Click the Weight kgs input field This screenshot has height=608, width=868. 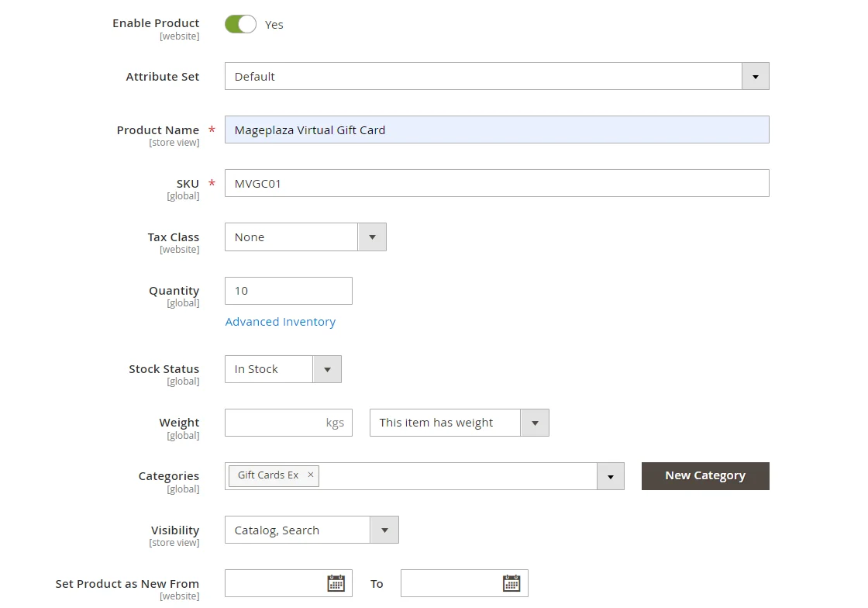(x=288, y=423)
